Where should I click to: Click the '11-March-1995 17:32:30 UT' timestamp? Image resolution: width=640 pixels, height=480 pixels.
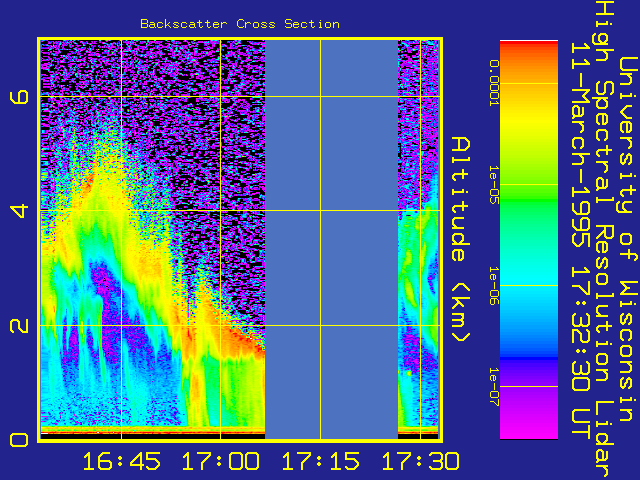coord(580,239)
